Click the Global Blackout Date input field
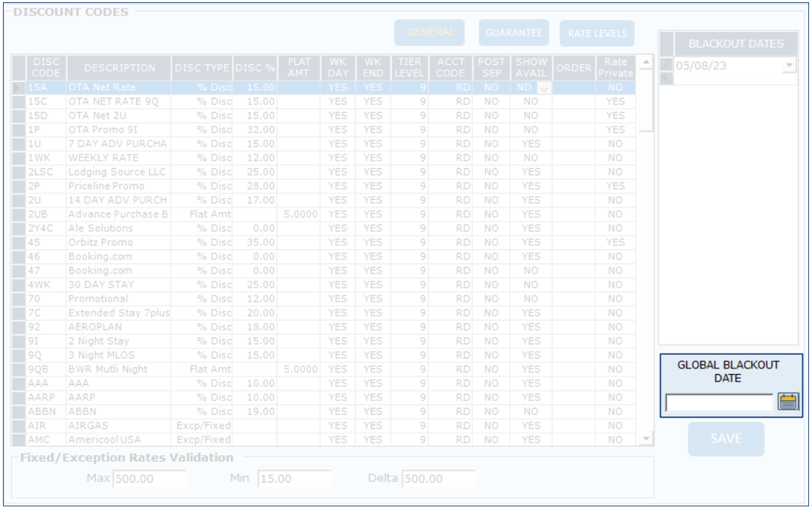812x510 pixels. tap(718, 402)
